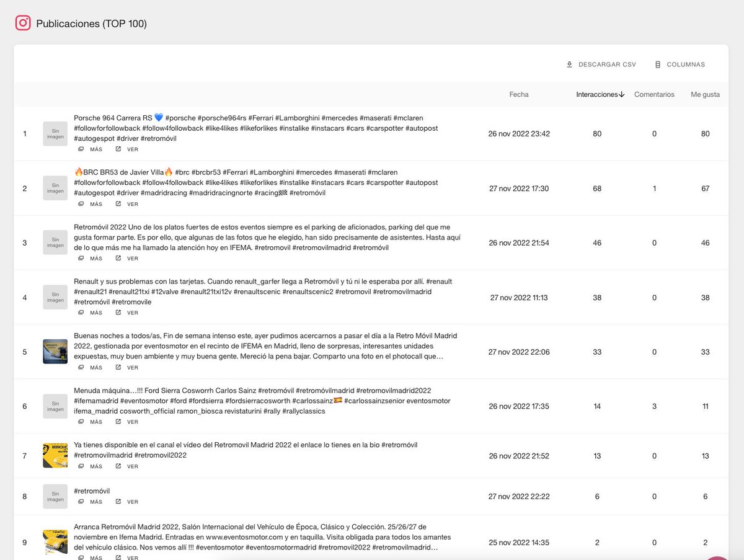Click the date 26 nov 2022 21:54
The height and width of the screenshot is (560, 744).
519,243
